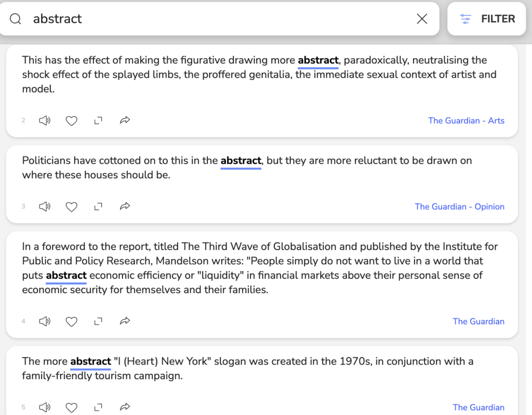Open The Guardian link on sentence 4
Viewport: 532px width, 415px height.
[x=478, y=321]
